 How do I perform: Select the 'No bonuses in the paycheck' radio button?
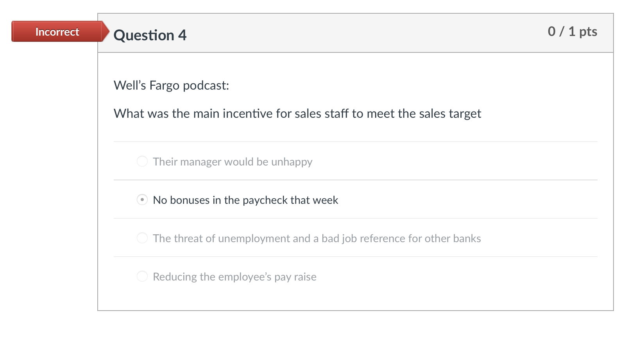point(142,200)
